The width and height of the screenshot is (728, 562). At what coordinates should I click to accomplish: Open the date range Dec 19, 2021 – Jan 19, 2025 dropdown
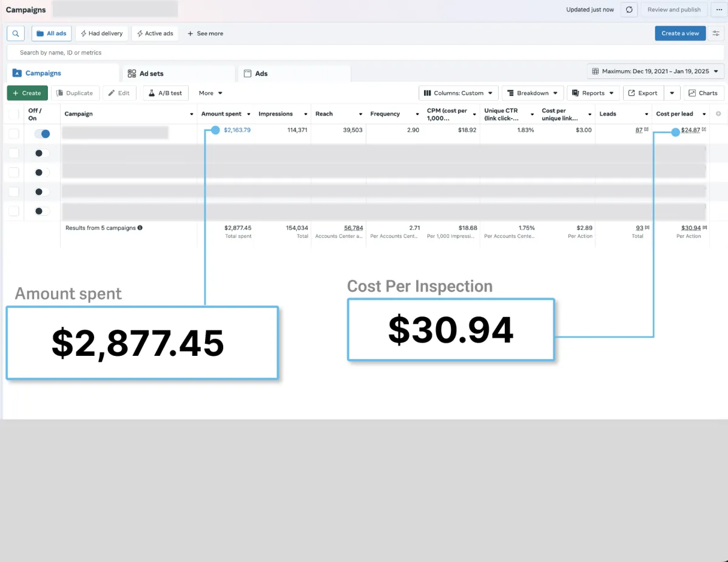(656, 71)
